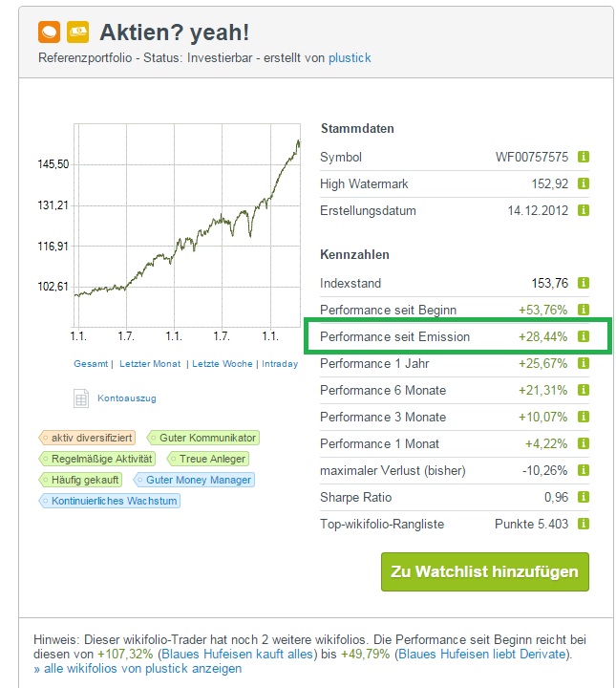
Task: Click info icon next to Symbol row
Action: tap(584, 157)
